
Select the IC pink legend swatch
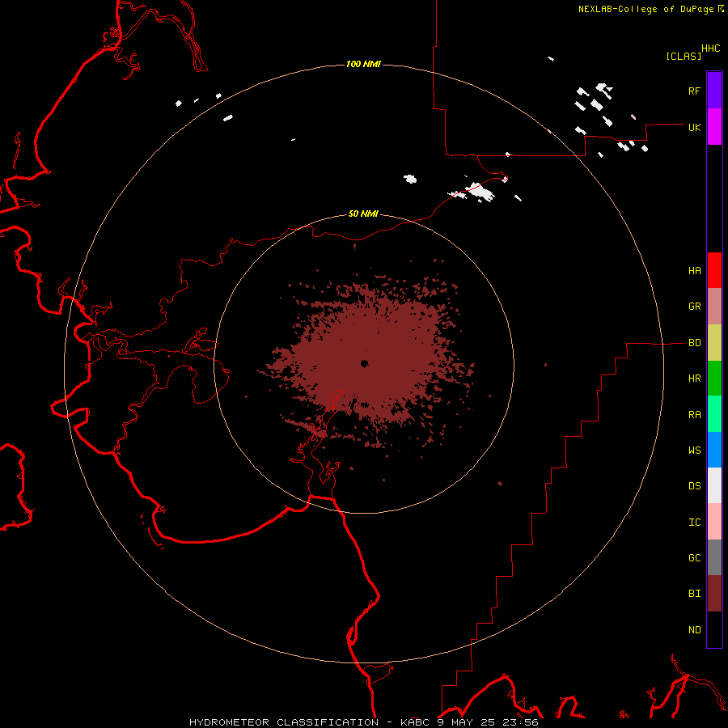click(714, 522)
